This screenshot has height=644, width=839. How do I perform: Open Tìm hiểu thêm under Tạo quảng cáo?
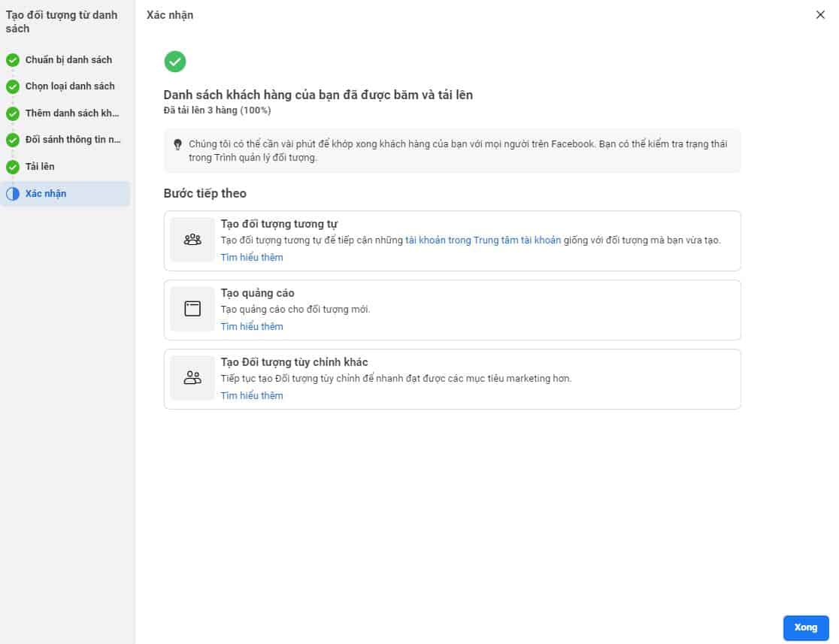point(252,327)
